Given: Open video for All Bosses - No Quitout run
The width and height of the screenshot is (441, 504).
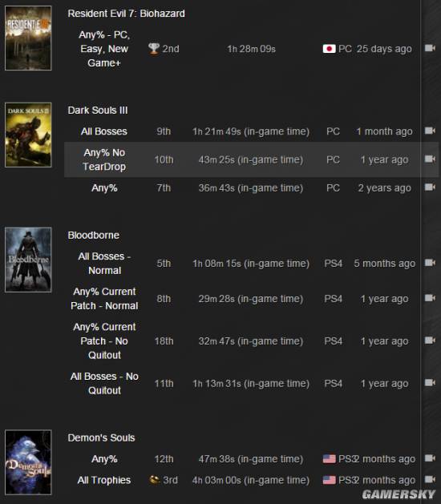Looking at the screenshot, I should coord(430,383).
